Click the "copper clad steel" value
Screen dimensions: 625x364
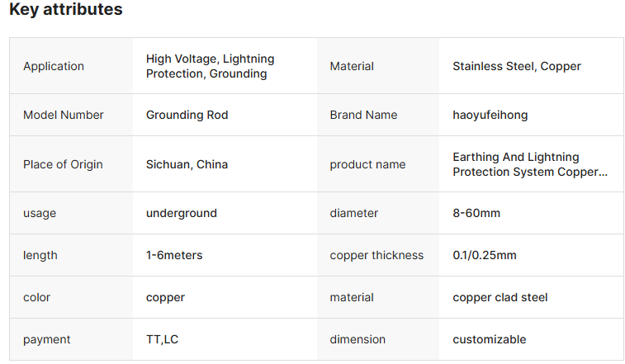coord(500,297)
